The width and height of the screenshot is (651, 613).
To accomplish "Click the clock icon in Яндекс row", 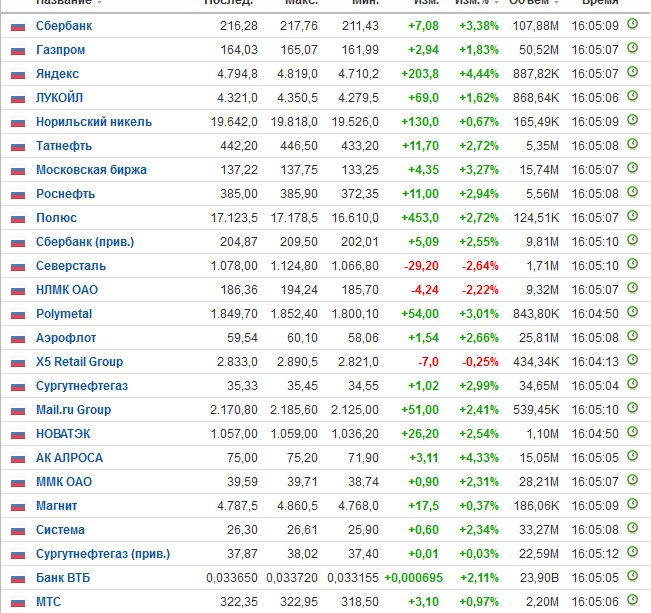I will click(x=632, y=72).
